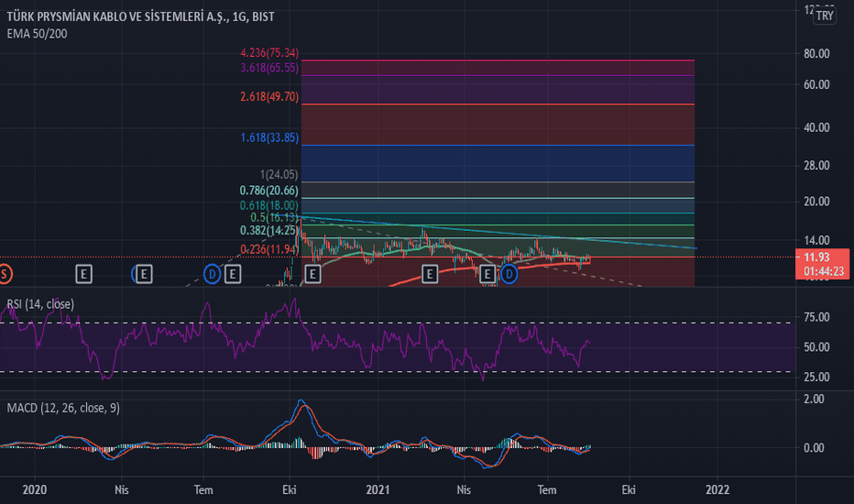This screenshot has height=504, width=854.
Task: Click the 40.00 price axis label
Action: click(x=816, y=127)
